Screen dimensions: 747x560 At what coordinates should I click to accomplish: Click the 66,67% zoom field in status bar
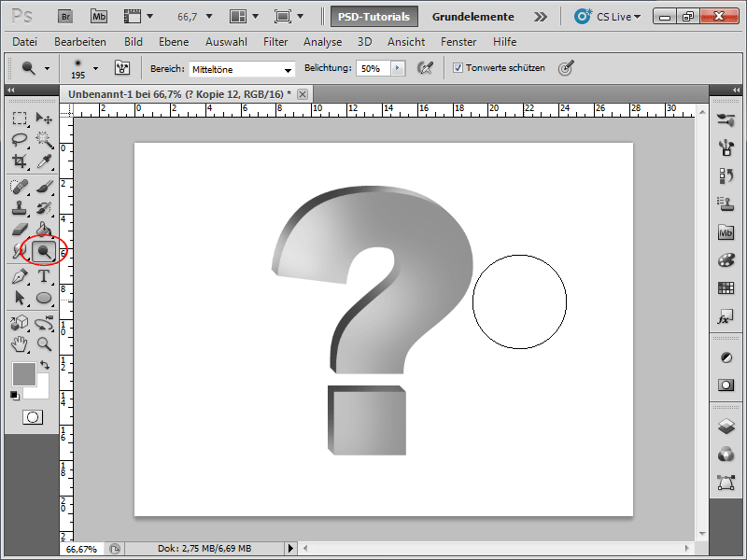81,549
